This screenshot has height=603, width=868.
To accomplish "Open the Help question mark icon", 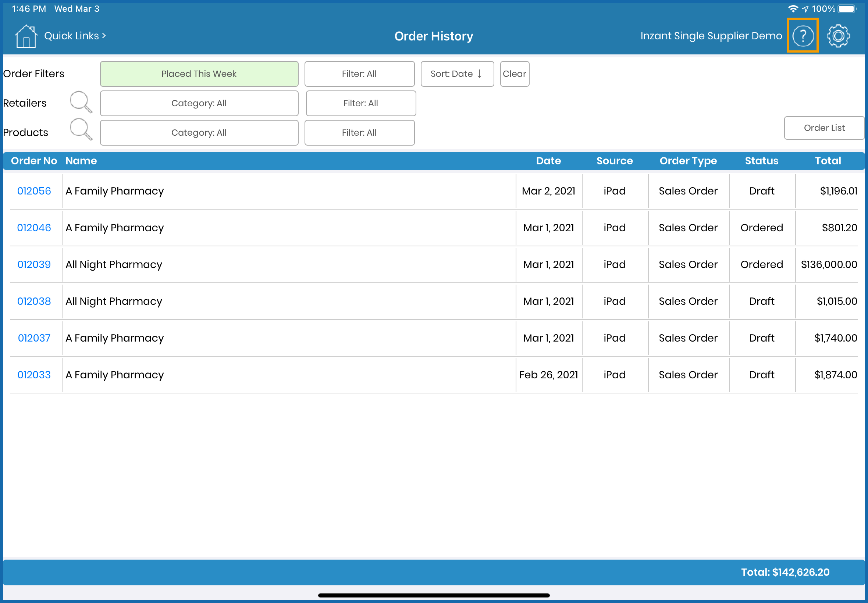I will [802, 36].
